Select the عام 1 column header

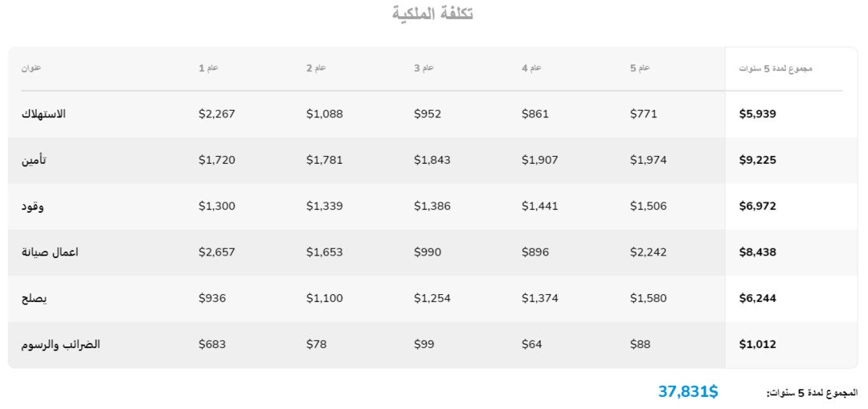208,68
